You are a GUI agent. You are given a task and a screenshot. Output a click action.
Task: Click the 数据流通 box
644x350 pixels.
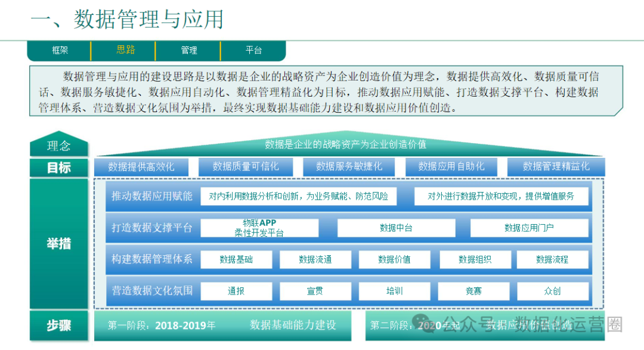(315, 259)
